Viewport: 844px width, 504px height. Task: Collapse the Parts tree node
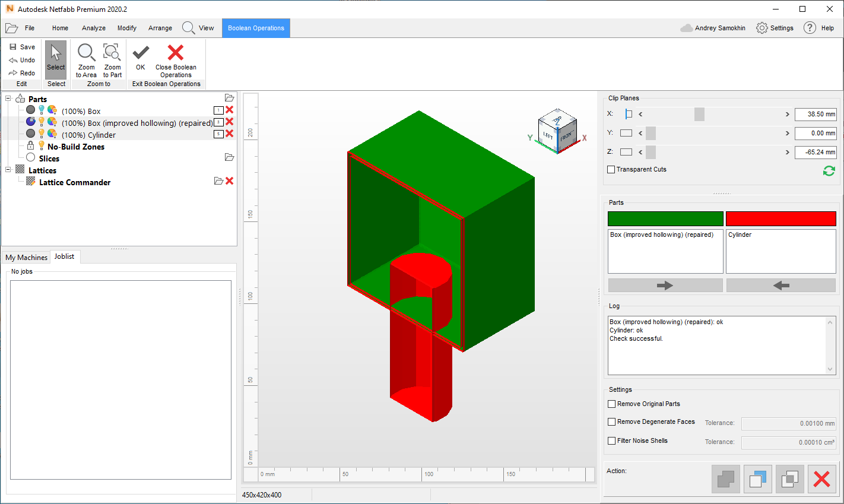coord(8,99)
